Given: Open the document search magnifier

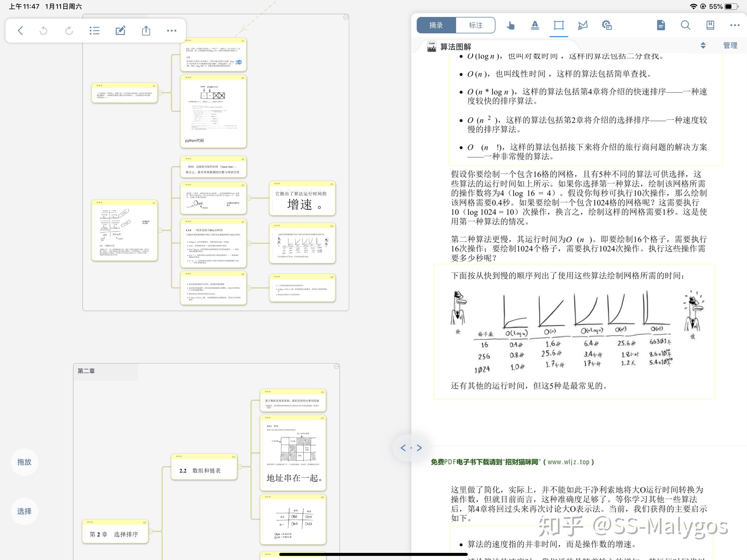Looking at the screenshot, I should [685, 25].
